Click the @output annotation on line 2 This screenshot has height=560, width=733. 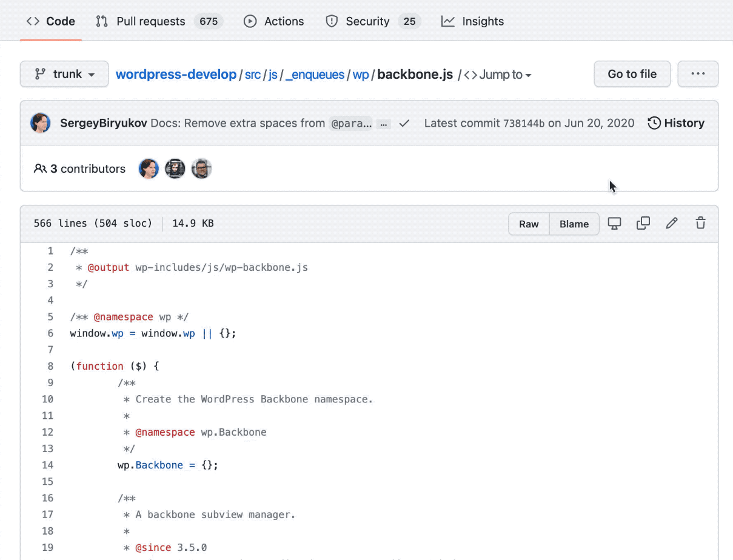point(109,267)
